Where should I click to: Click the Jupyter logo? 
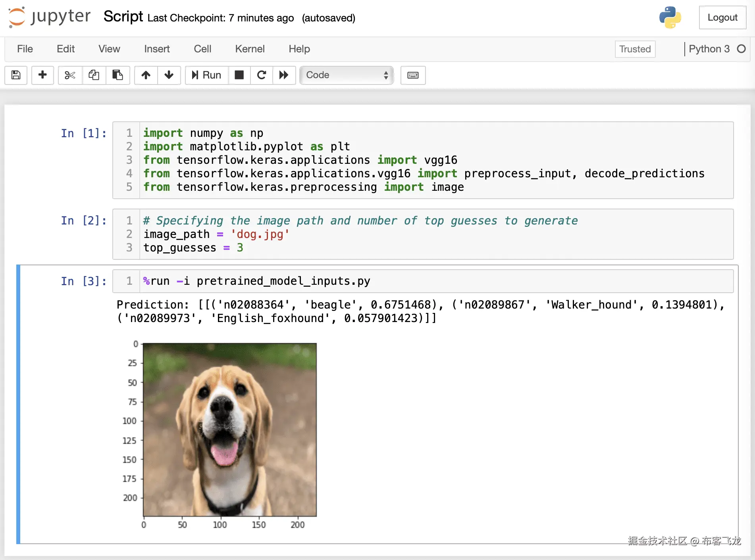point(50,17)
